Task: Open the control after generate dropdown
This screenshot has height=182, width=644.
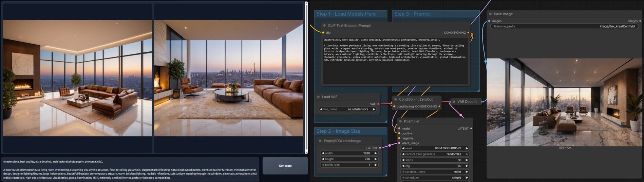Action: pyautogui.click(x=435, y=154)
